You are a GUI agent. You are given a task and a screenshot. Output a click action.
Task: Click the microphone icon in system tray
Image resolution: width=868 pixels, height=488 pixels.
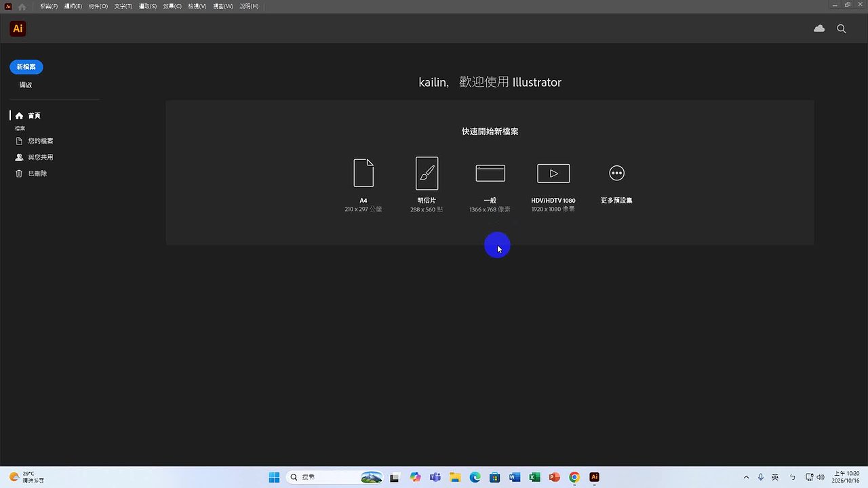[761, 477]
